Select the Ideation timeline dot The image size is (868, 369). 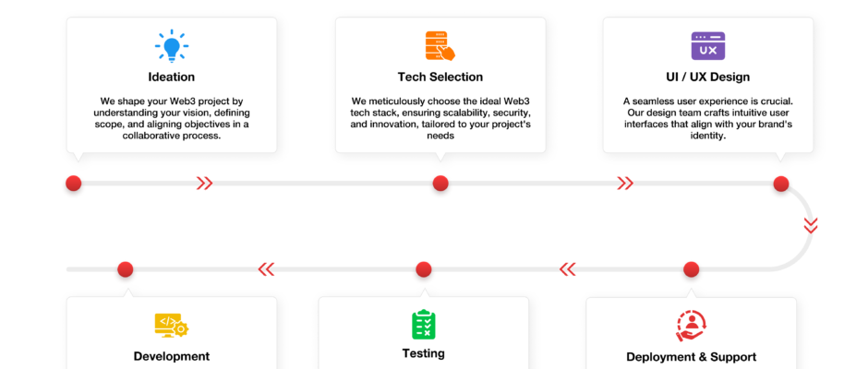tap(74, 184)
